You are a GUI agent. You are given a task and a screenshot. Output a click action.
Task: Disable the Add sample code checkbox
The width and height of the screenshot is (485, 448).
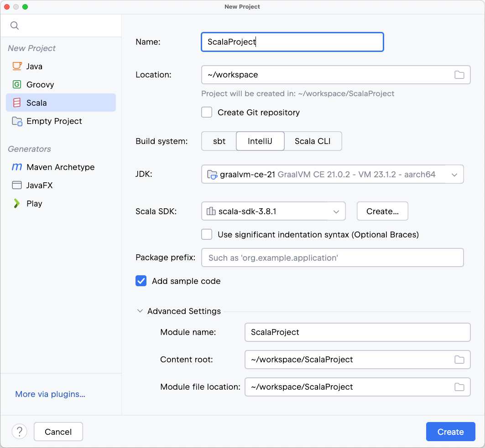(141, 281)
